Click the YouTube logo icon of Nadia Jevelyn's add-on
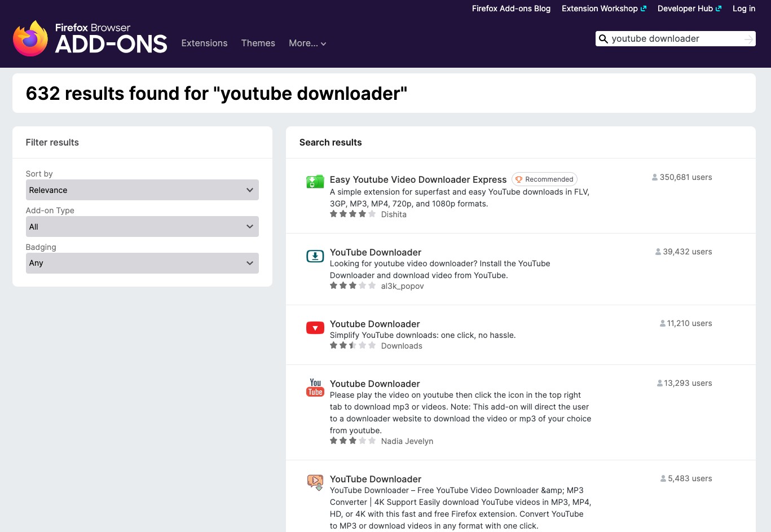The height and width of the screenshot is (532, 771). click(x=315, y=388)
